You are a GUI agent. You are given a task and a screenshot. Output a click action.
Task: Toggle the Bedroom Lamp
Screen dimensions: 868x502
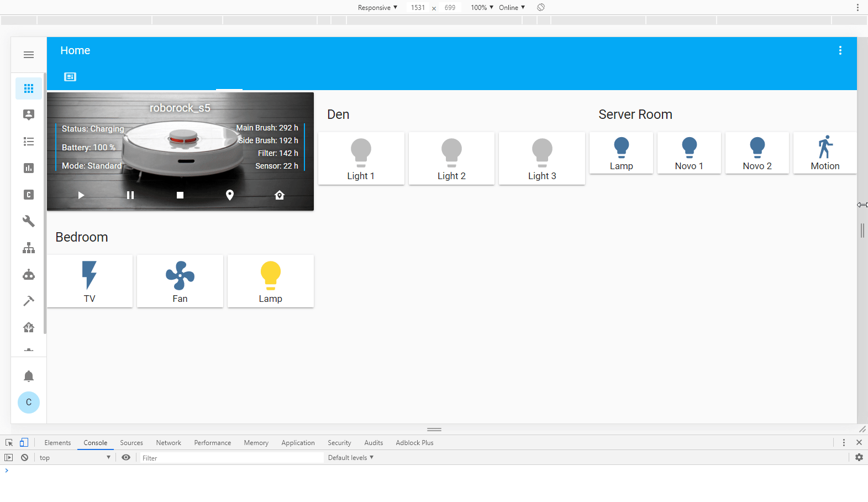tap(271, 281)
